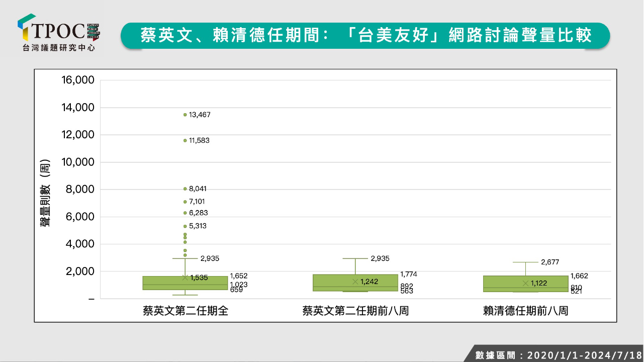The width and height of the screenshot is (644, 362).
Task: Click the 8,041 outlier dot
Action: coord(185,189)
